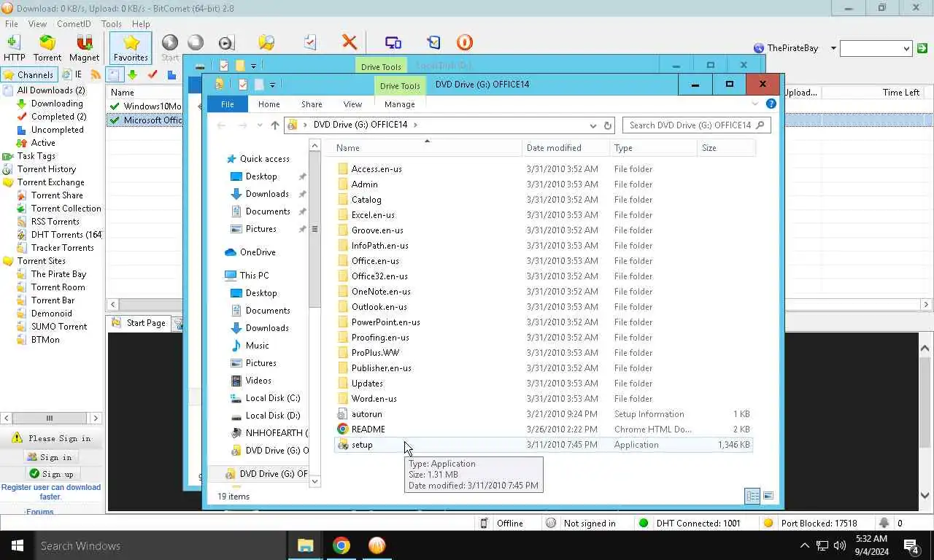Switch to details view icon in Explorer status bar

point(752,496)
